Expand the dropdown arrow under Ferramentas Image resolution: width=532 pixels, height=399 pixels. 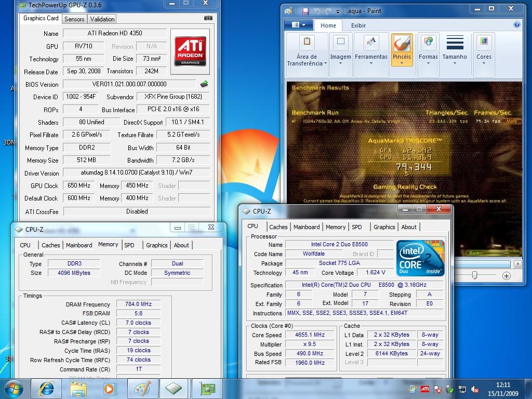(x=371, y=63)
